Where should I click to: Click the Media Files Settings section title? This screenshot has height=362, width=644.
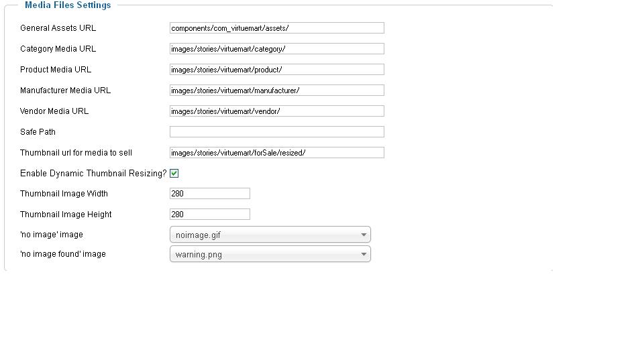(68, 5)
